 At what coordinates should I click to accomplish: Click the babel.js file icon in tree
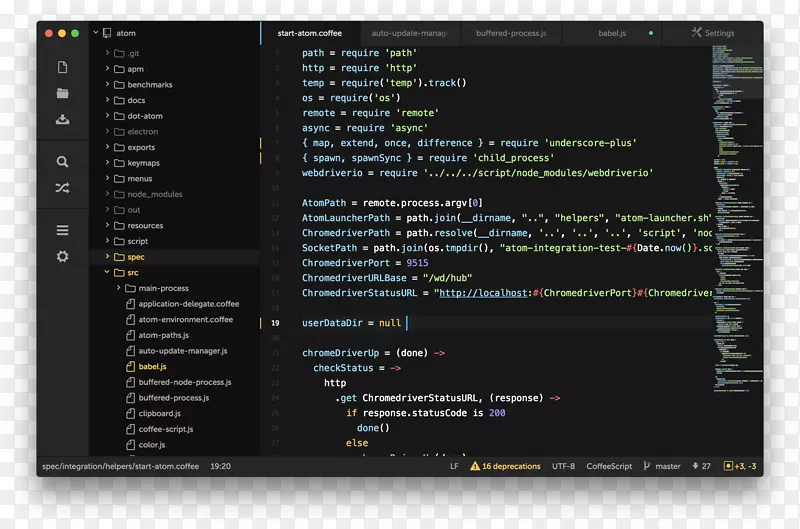(131, 366)
